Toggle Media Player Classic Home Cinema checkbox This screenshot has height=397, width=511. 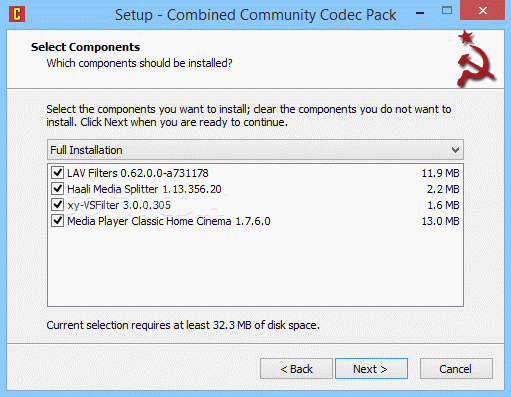click(58, 221)
